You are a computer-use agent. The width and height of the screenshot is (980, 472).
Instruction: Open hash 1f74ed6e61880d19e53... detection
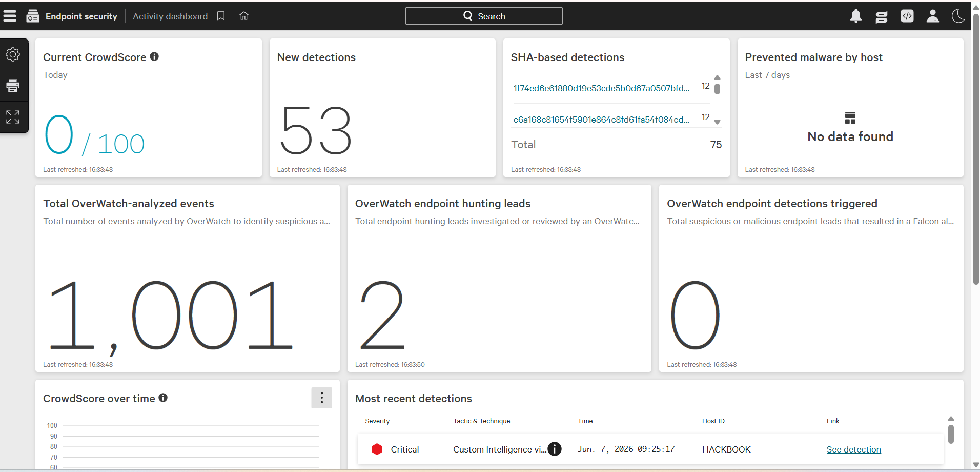pos(601,88)
